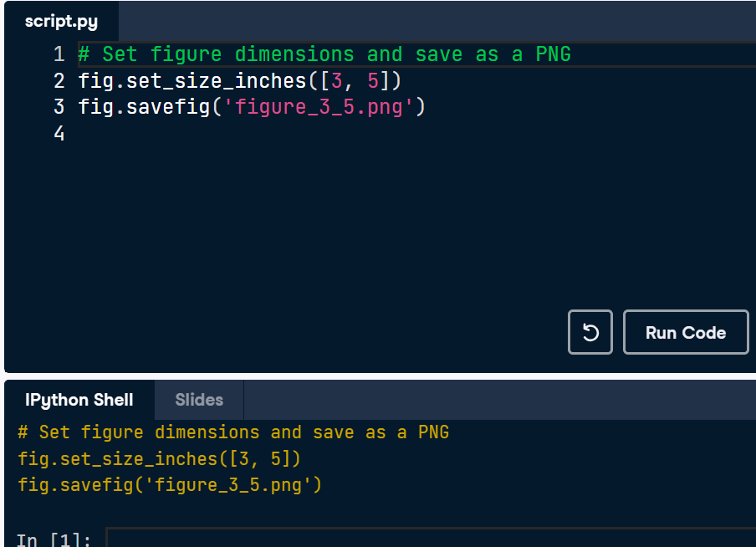The height and width of the screenshot is (547, 756).
Task: Click the In [1]: prompt label
Action: (54, 539)
